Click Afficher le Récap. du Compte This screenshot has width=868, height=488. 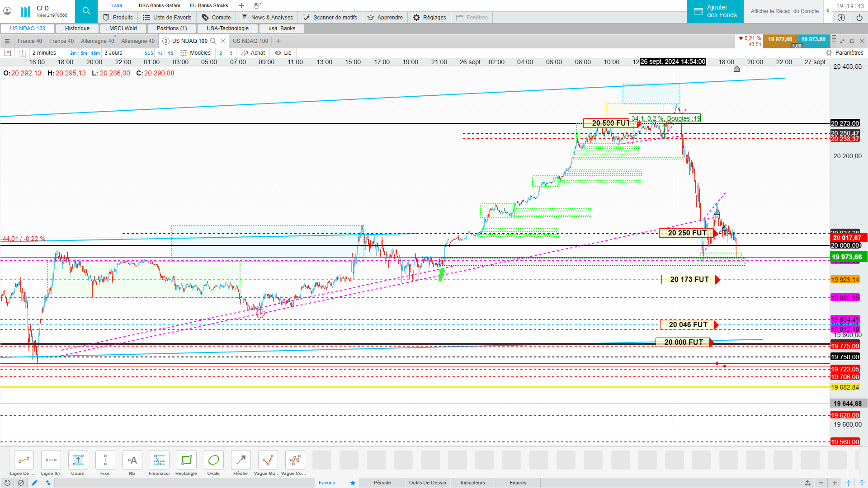point(784,11)
